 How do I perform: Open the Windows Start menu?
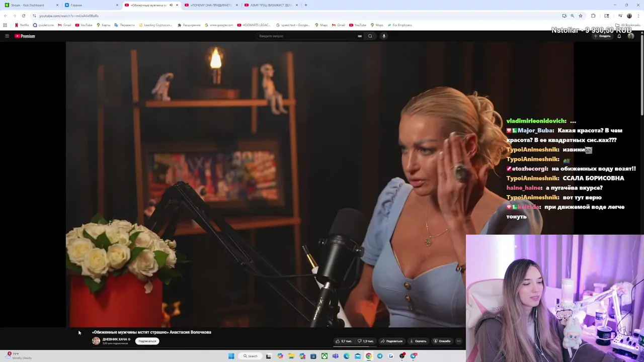coord(231,356)
